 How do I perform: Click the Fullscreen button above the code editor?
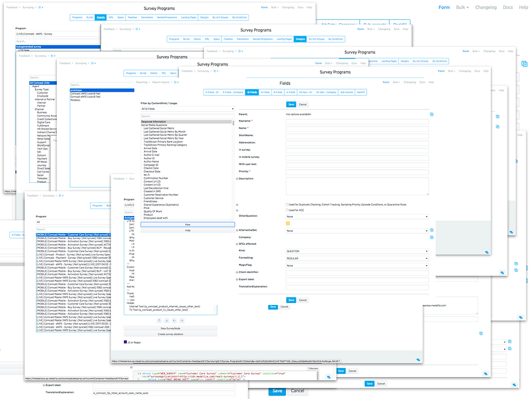pyautogui.click(x=313, y=368)
